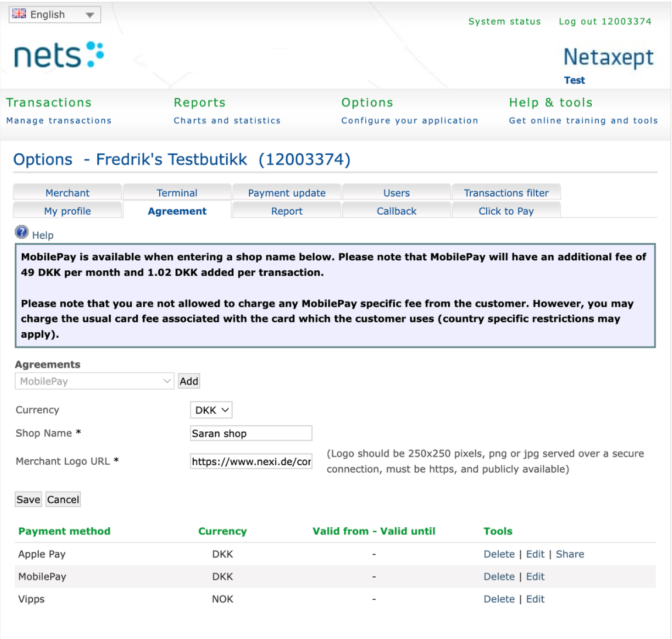Open the Reports main menu
This screenshot has width=672, height=639.
[200, 102]
